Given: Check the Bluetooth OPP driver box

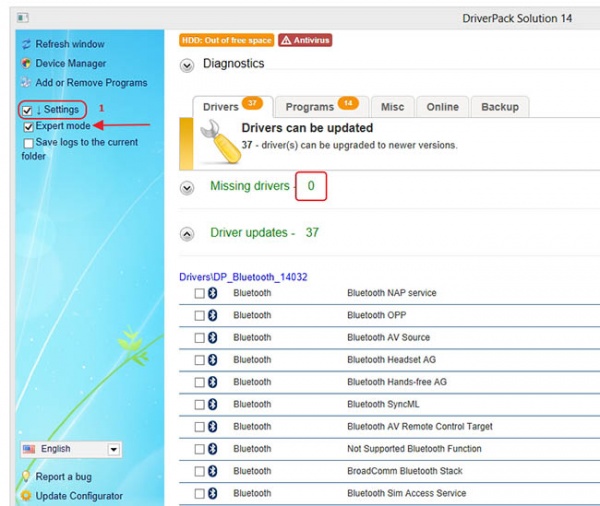Looking at the screenshot, I should [199, 316].
